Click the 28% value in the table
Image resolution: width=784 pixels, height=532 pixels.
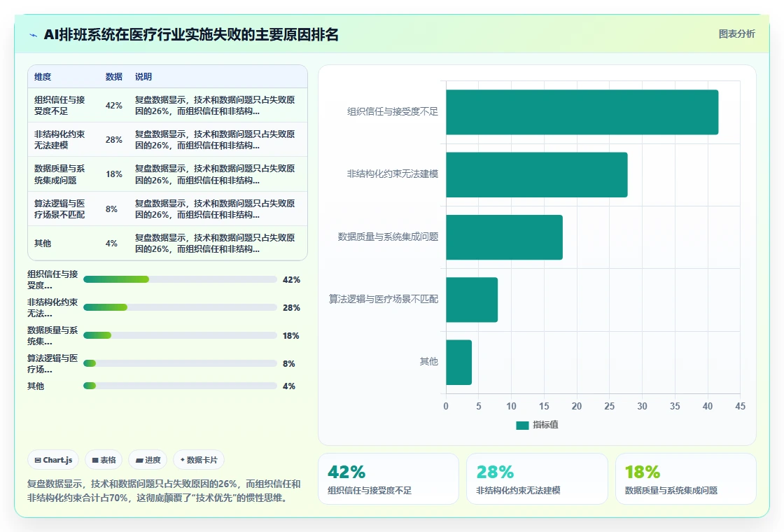(x=114, y=140)
